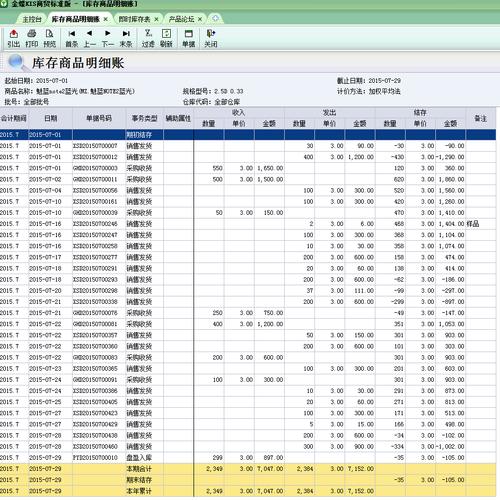
Task: Select document number PYD20150700010
Action: (95, 458)
